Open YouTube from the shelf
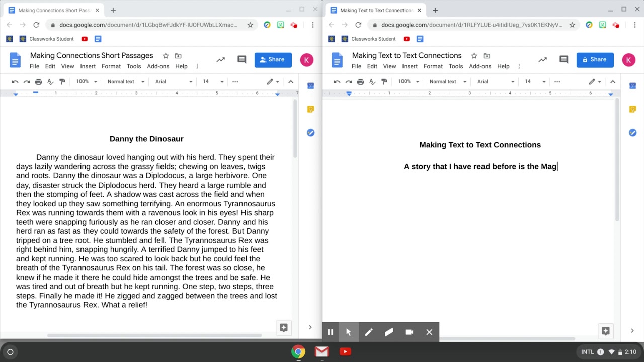 345,352
